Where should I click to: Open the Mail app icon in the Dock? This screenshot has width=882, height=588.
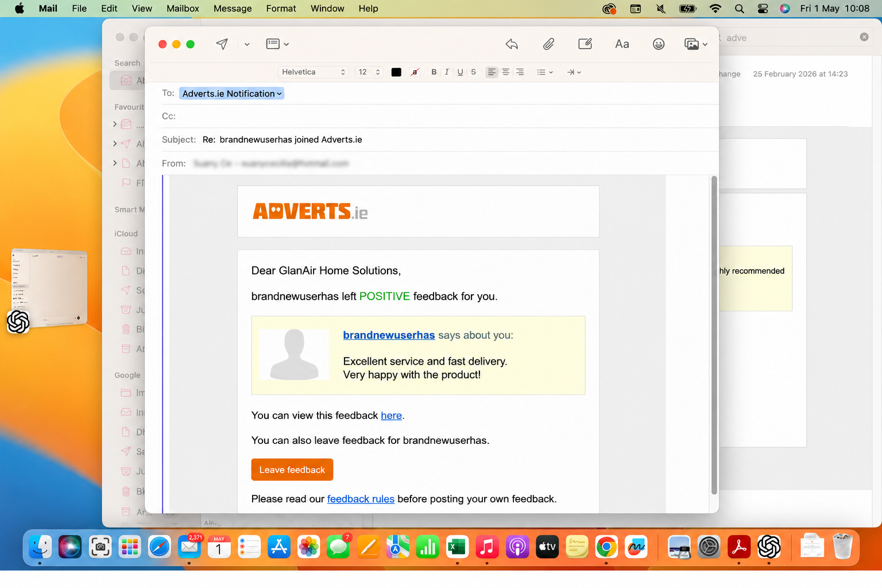tap(189, 547)
